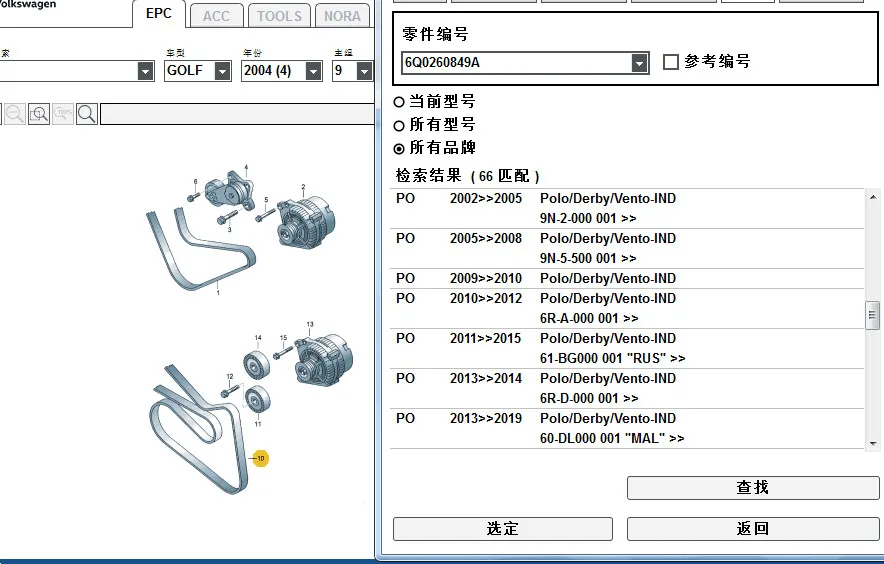
Task: Click the empty text field beside the magnifier icons
Action: click(237, 114)
